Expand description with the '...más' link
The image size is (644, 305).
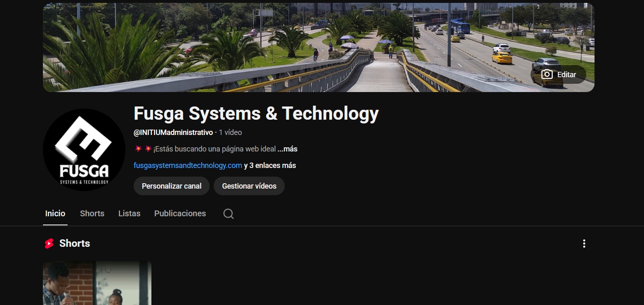288,149
